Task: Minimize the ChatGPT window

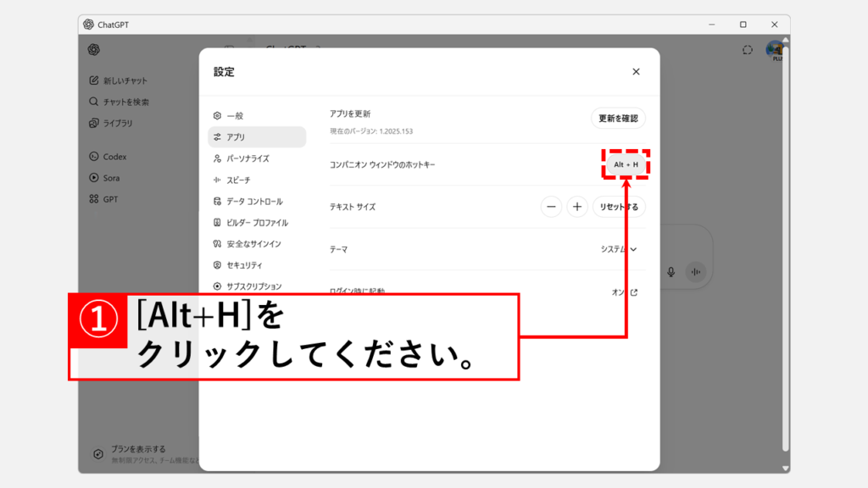Action: tap(712, 25)
